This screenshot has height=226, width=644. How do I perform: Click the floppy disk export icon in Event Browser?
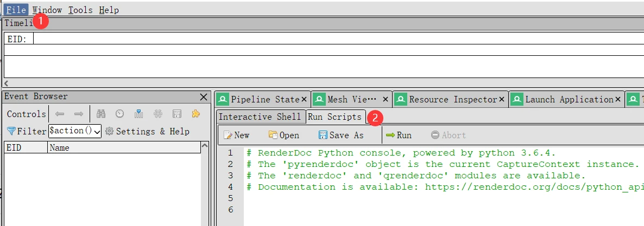point(176,114)
